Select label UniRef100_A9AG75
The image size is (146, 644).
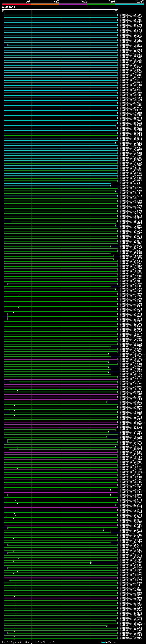(x=131, y=379)
